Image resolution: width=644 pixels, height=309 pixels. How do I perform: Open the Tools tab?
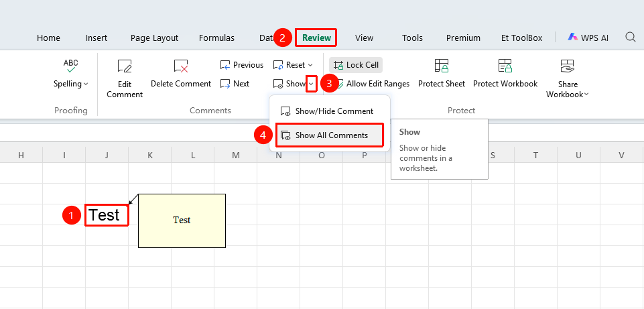(412, 38)
